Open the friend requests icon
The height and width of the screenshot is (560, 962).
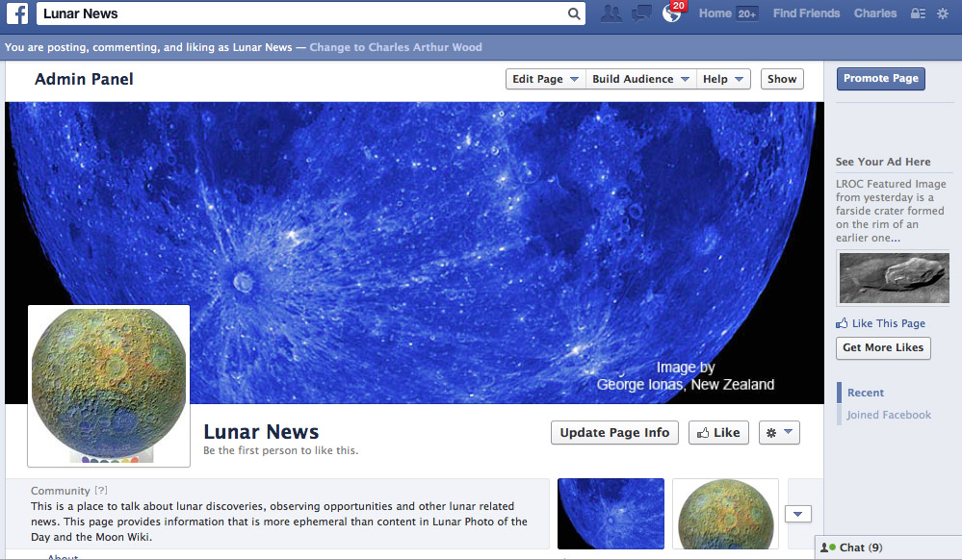point(611,13)
